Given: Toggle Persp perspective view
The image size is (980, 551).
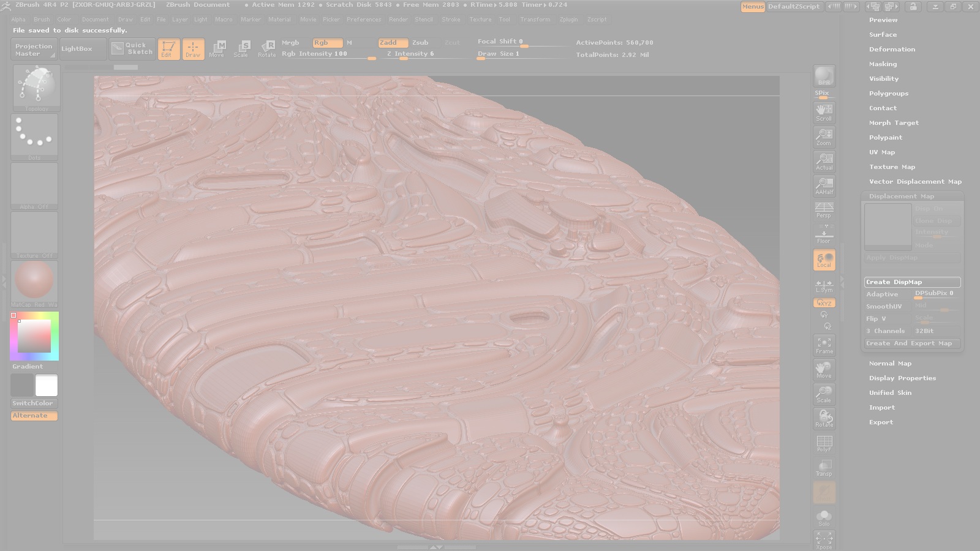Looking at the screenshot, I should coord(824,210).
